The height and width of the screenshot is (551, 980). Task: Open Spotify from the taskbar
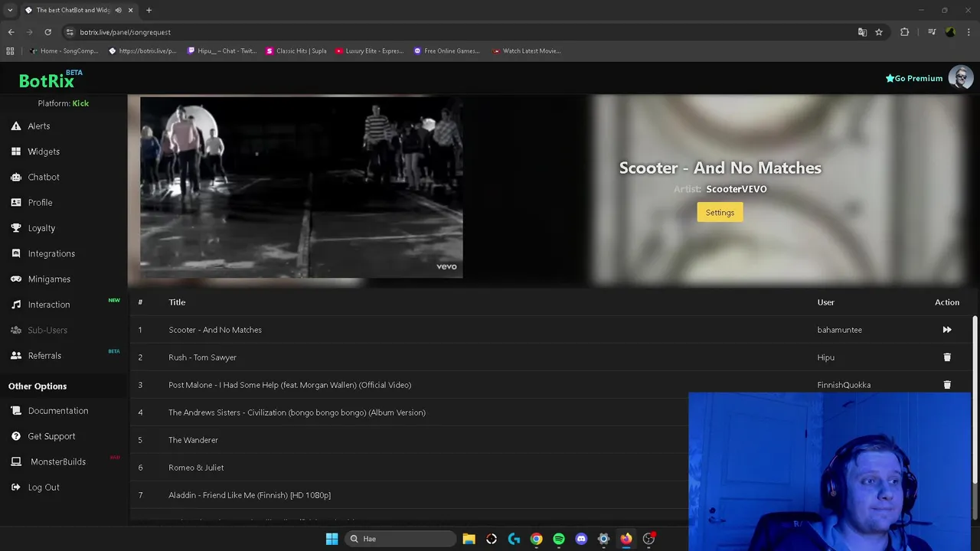(559, 539)
